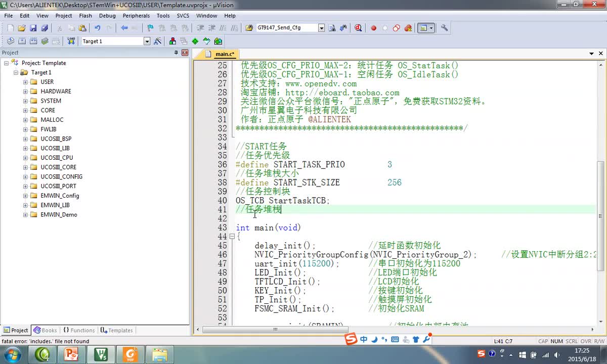Open the File menu
This screenshot has width=607, height=364.
[x=9, y=16]
